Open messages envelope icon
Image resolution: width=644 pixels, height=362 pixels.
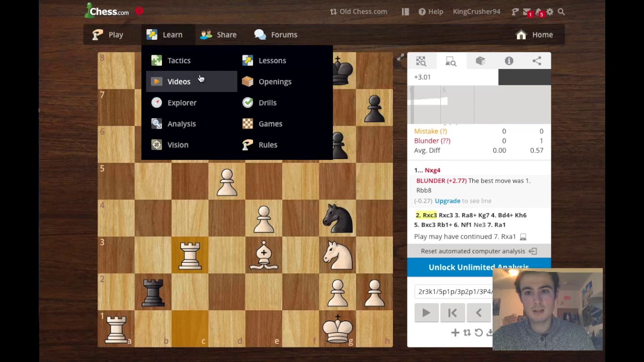tap(527, 12)
